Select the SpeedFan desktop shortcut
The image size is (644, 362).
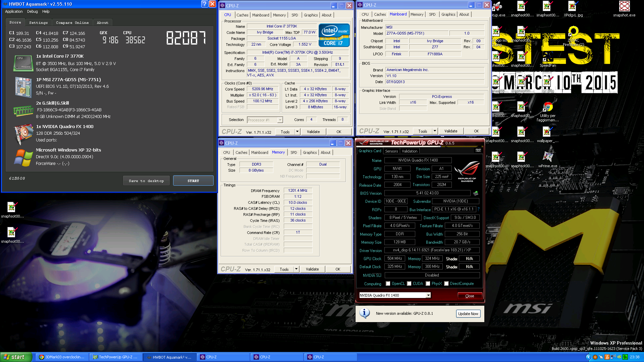click(x=548, y=59)
